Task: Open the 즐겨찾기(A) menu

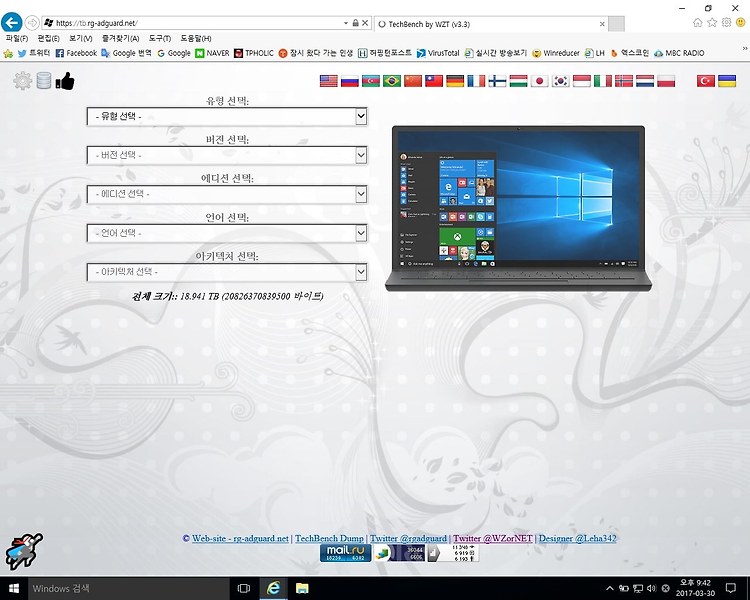Action: (120, 38)
